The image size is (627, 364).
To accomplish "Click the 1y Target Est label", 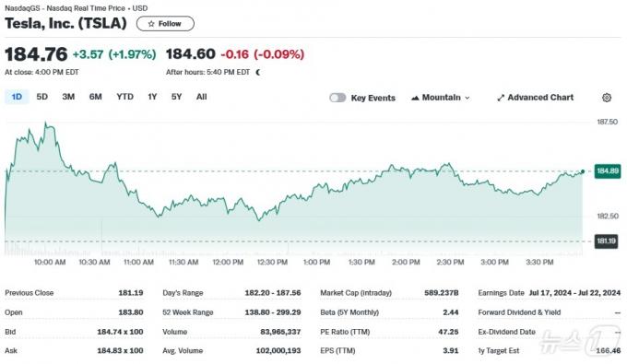I will point(499,351).
